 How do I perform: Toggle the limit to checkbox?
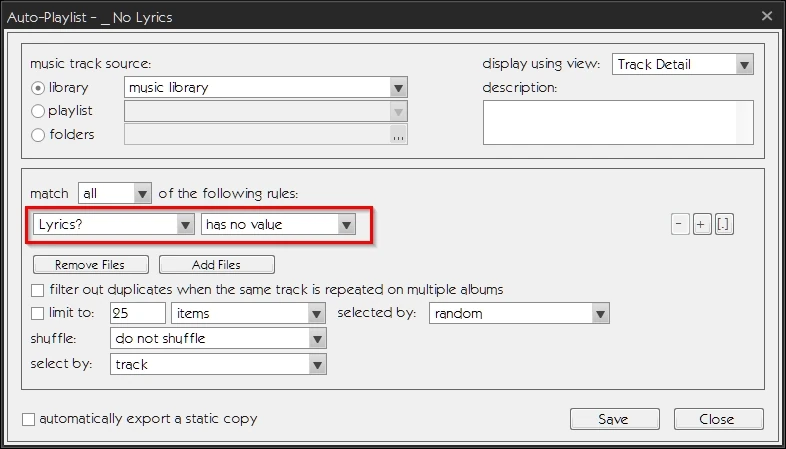(x=38, y=314)
